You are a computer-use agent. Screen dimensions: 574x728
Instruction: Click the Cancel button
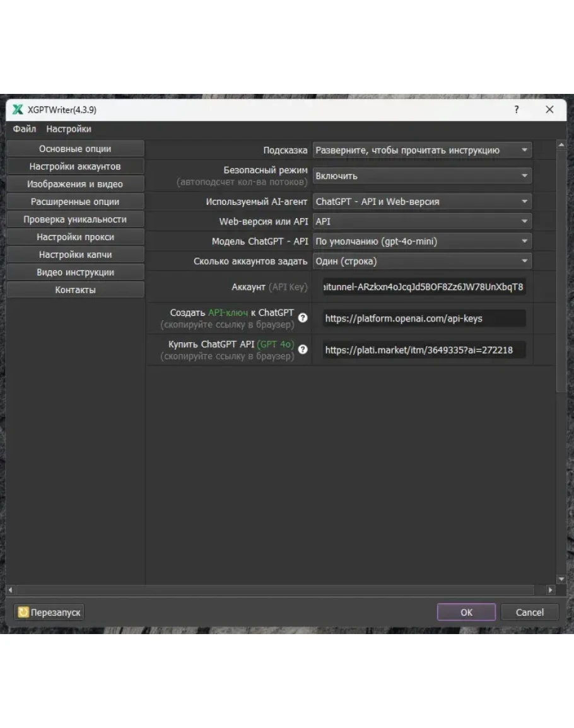529,613
